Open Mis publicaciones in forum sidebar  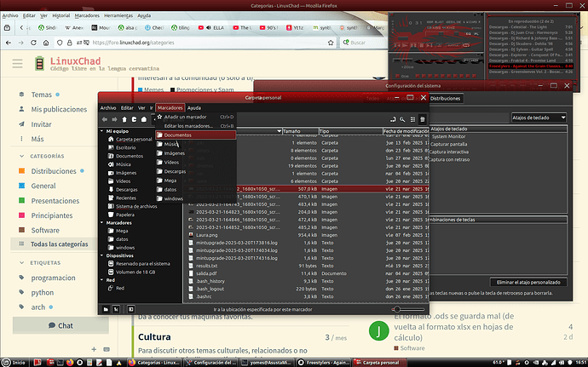pyautogui.click(x=59, y=110)
